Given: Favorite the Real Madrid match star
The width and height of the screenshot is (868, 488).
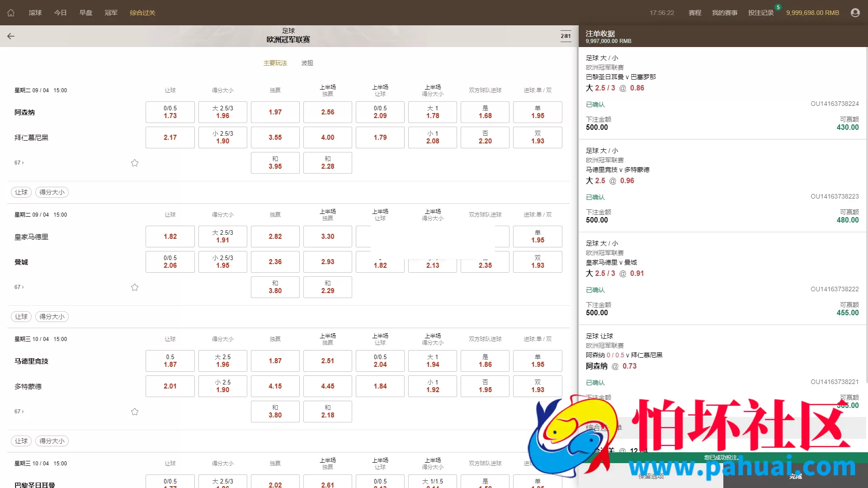Looking at the screenshot, I should coord(135,287).
